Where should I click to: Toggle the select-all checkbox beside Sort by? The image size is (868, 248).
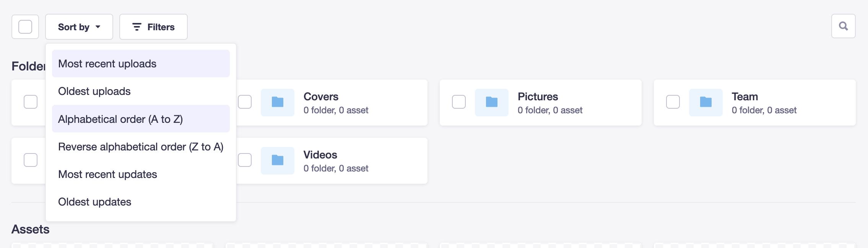point(25,27)
